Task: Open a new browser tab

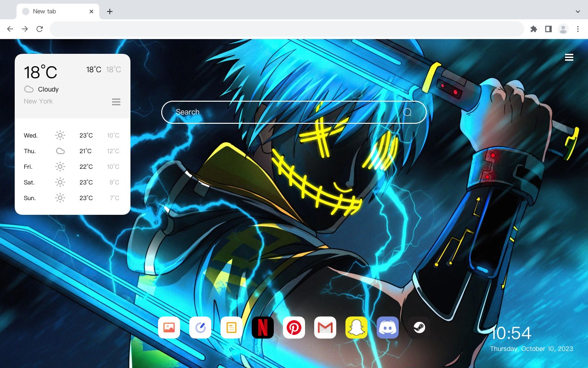Action: pyautogui.click(x=110, y=11)
